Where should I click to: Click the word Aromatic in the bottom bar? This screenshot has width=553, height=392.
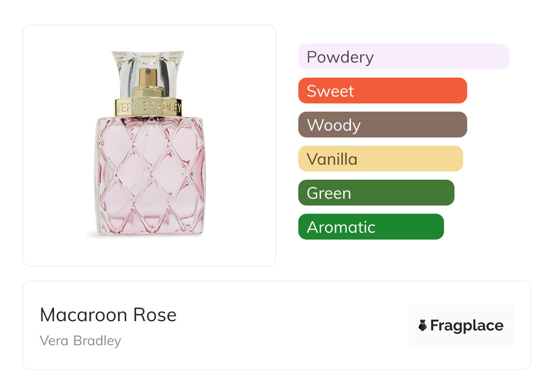coord(341,227)
